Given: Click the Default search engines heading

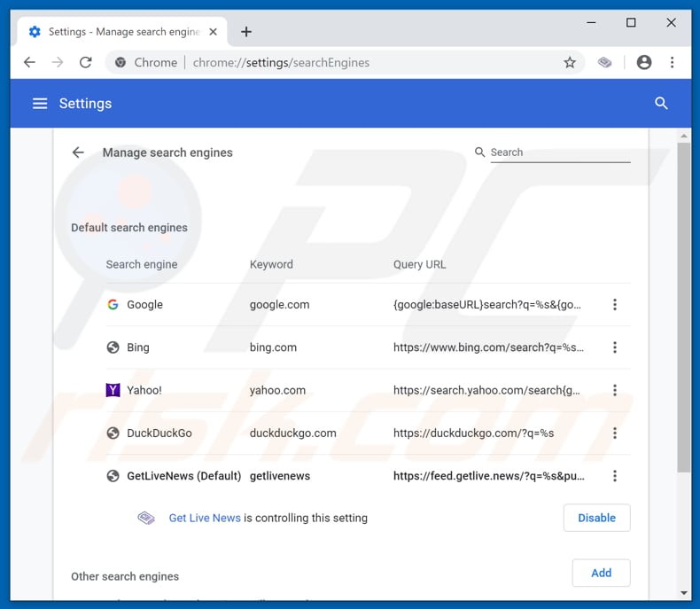Looking at the screenshot, I should coord(129,228).
